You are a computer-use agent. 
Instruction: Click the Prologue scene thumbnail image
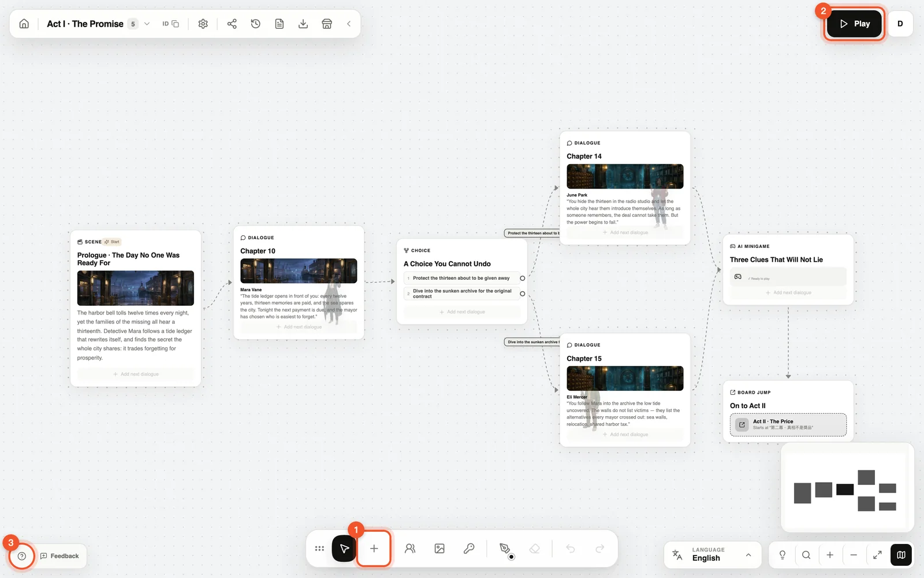tap(136, 288)
